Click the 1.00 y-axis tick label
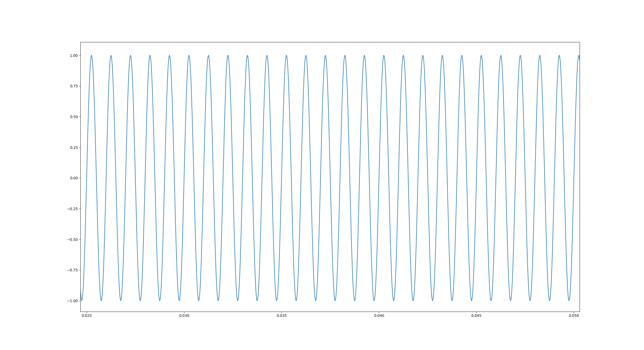 click(74, 55)
